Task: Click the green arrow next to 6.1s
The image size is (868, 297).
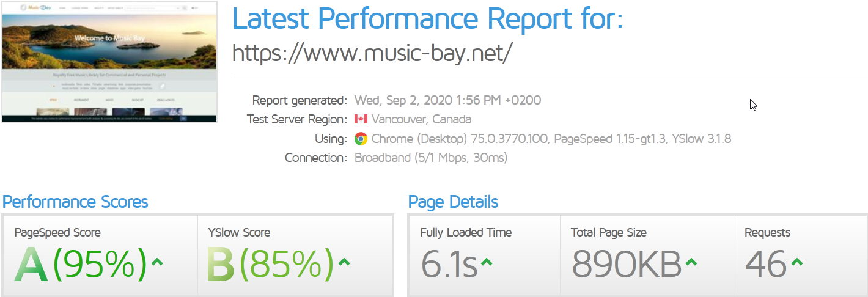Action: (x=487, y=262)
